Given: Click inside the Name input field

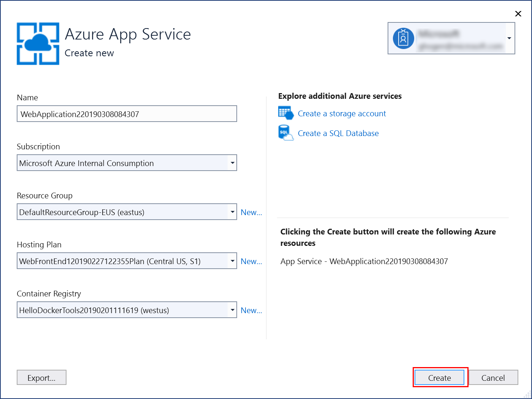Looking at the screenshot, I should click(127, 114).
